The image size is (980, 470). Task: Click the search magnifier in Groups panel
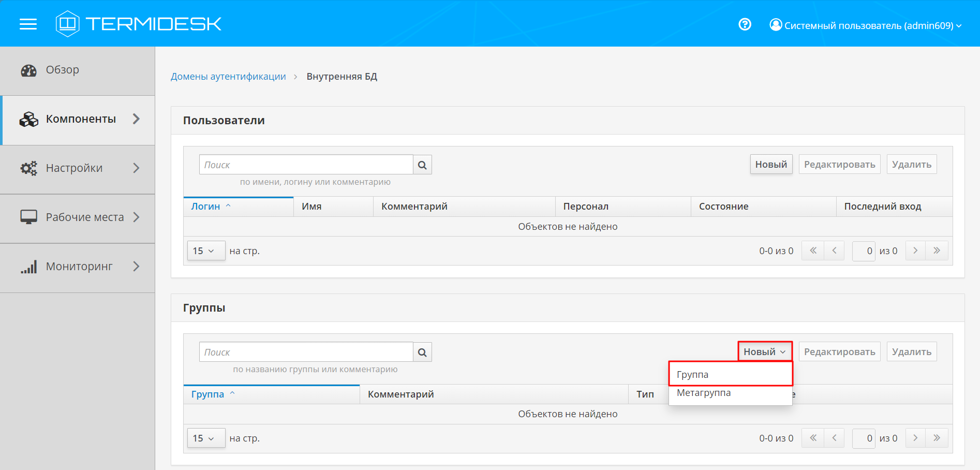tap(422, 352)
